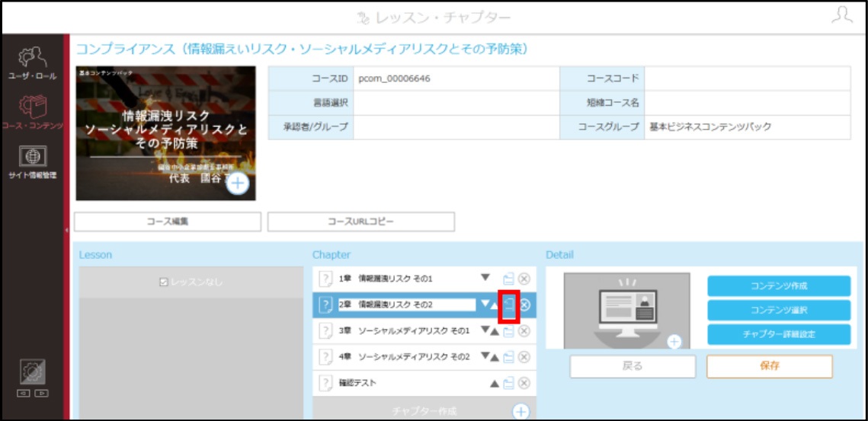This screenshot has width=868, height=421.
Task: Click the コースURLコピー button
Action: pyautogui.click(x=361, y=222)
